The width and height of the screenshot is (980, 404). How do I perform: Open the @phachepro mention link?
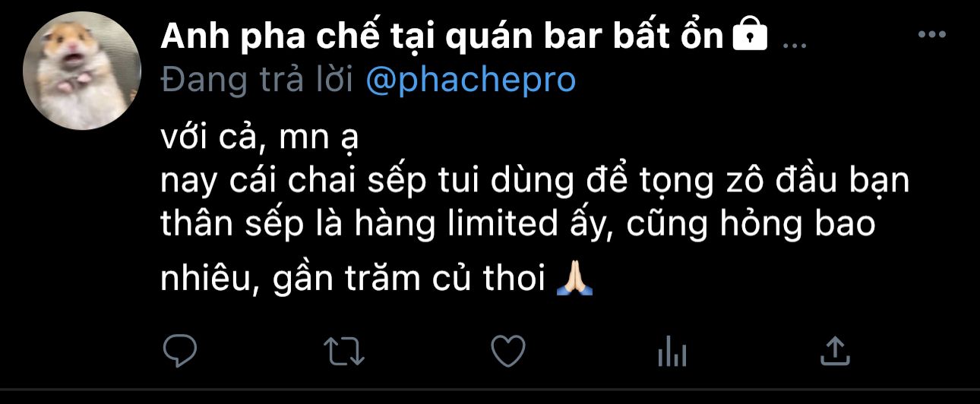(470, 80)
